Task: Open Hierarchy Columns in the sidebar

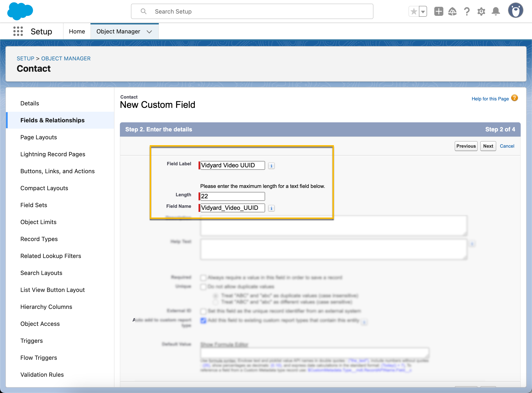Action: click(x=60, y=307)
